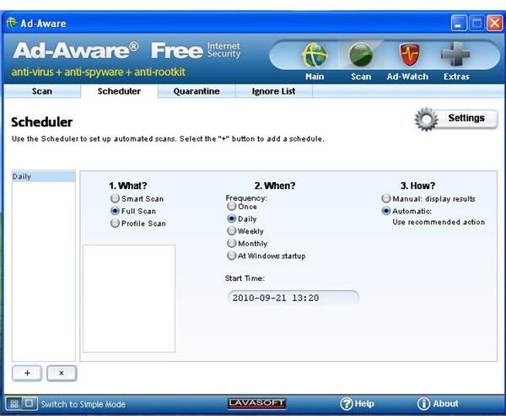Click the Help link text
Image resolution: width=506 pixels, height=420 pixels.
coord(364,403)
